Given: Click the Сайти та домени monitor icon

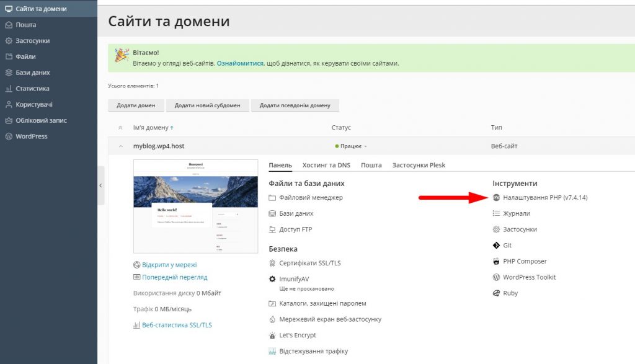Looking at the screenshot, I should pyautogui.click(x=9, y=9).
